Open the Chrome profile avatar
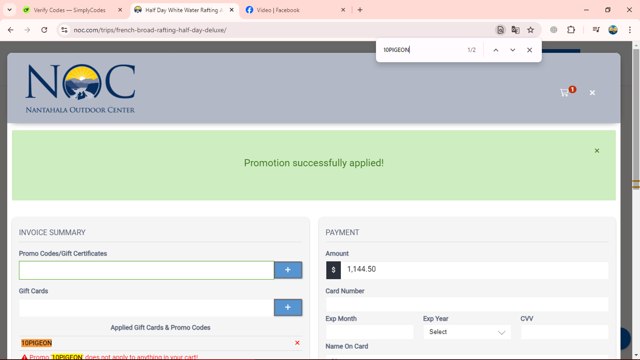 613,30
